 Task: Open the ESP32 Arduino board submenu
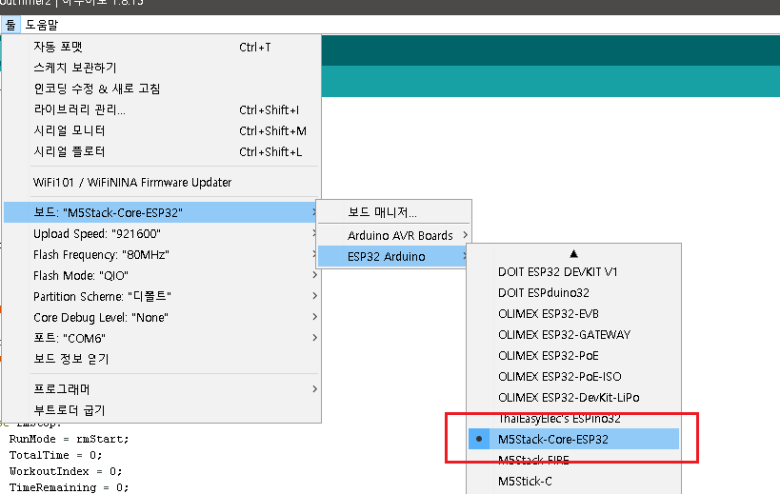394,256
